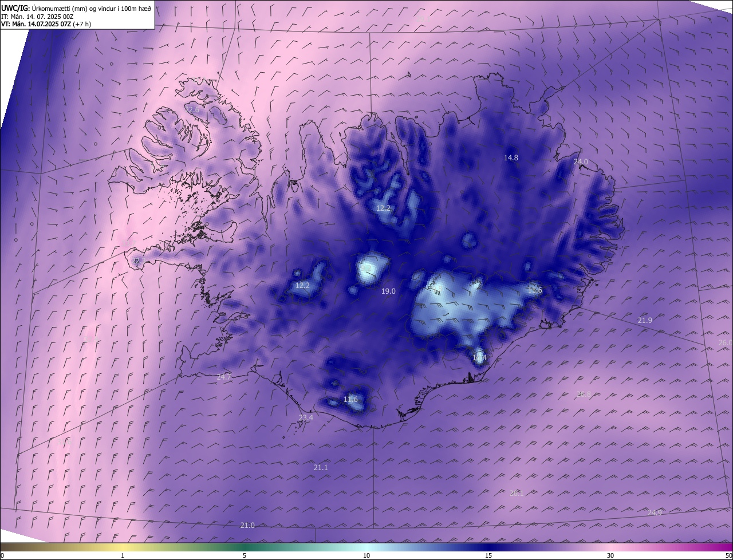Click the 19.0 value in central Iceland
The image size is (733, 560).
point(388,291)
